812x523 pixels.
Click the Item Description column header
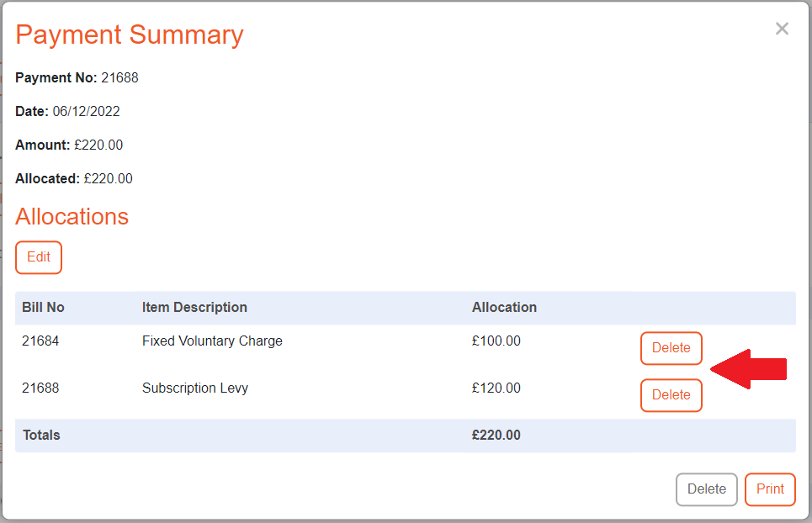point(194,307)
